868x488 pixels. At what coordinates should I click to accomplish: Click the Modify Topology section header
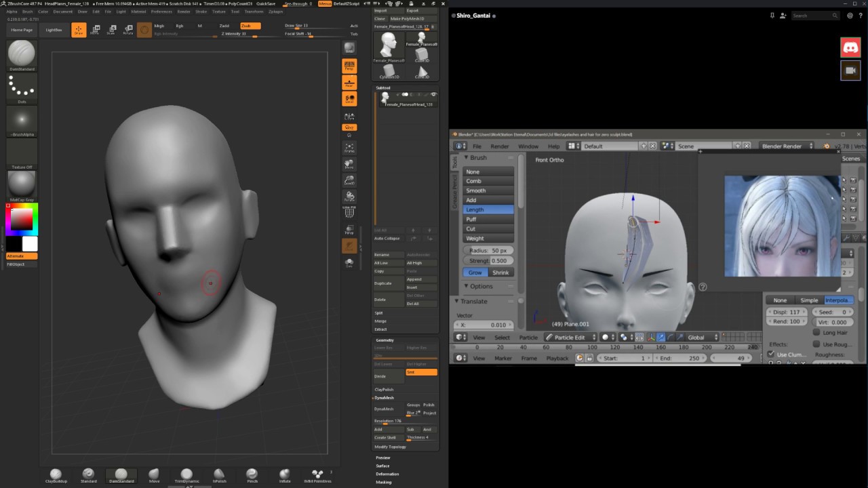[x=390, y=447]
